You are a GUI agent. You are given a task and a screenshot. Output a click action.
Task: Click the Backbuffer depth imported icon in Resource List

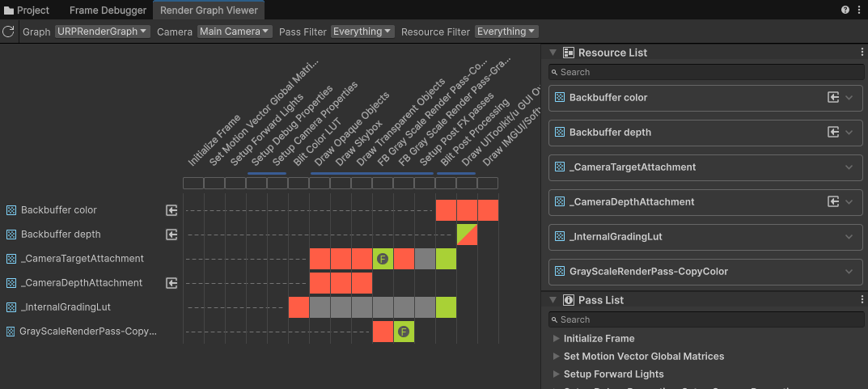coord(833,133)
